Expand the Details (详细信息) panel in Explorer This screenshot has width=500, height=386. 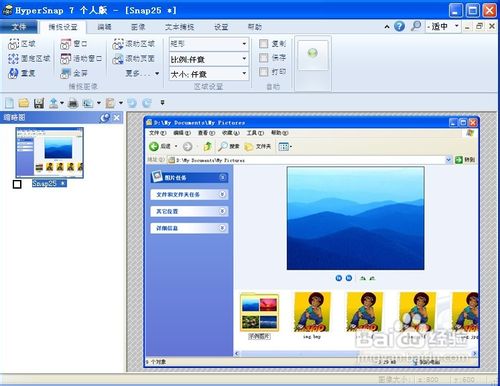click(x=223, y=228)
